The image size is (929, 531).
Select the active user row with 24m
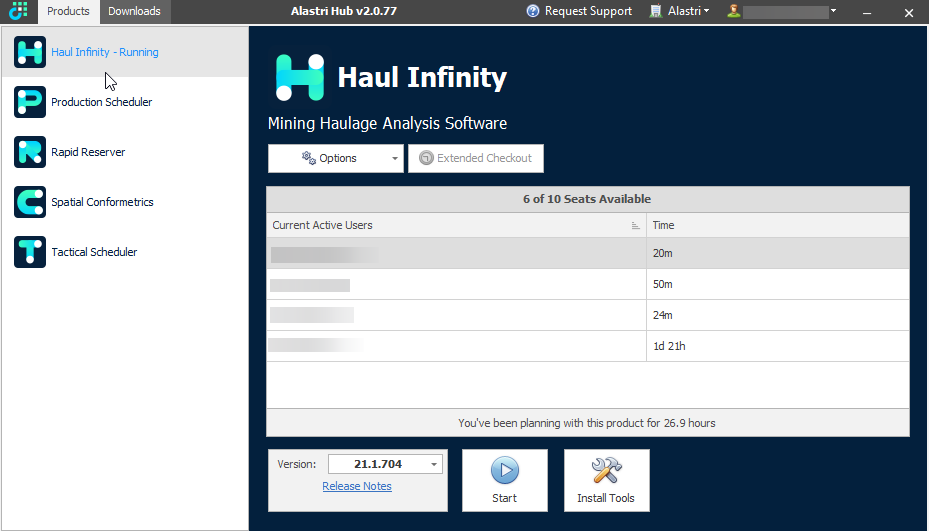pos(588,315)
